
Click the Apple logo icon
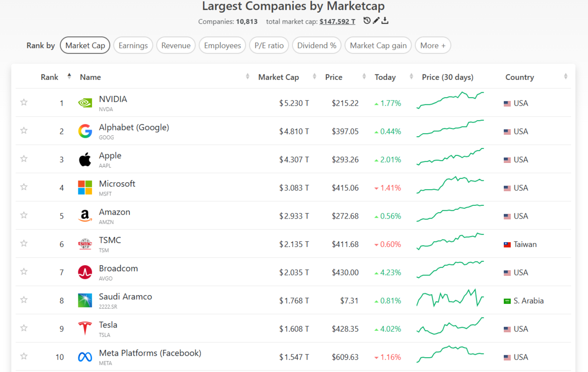pos(85,159)
